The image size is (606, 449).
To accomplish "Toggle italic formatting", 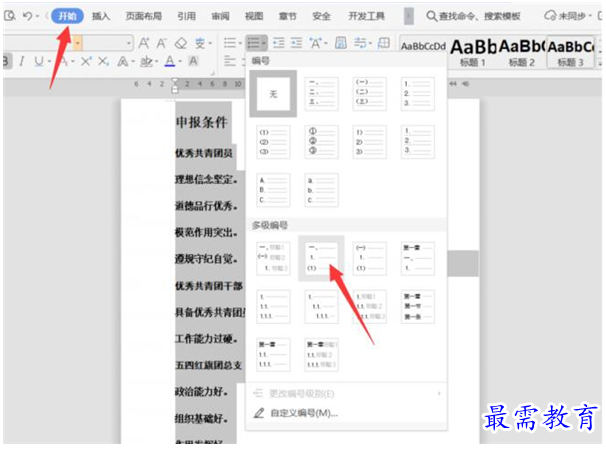I will pyautogui.click(x=21, y=62).
